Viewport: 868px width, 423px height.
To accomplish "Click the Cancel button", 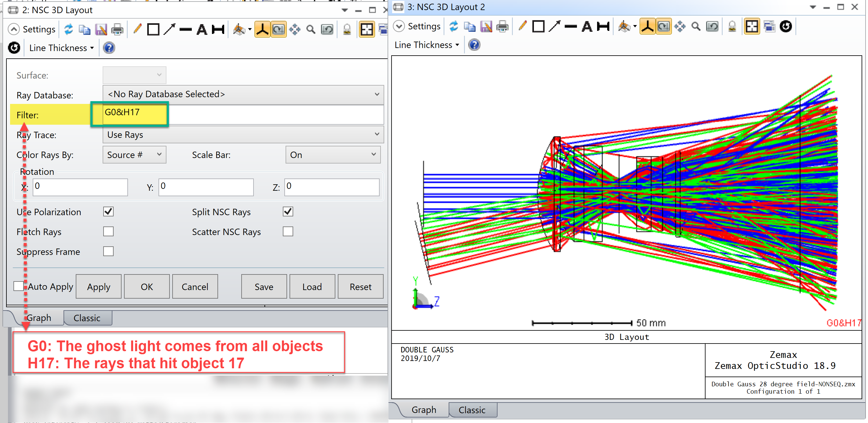I will 195,287.
